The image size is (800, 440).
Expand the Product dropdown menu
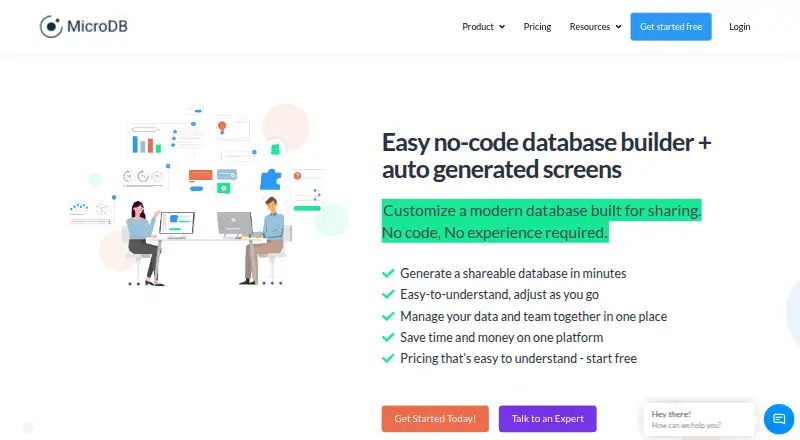click(x=483, y=27)
